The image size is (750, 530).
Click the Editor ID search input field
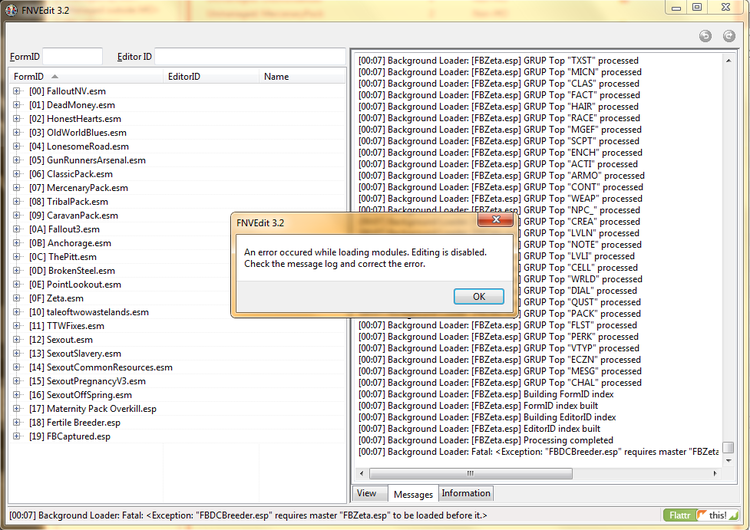coord(250,56)
